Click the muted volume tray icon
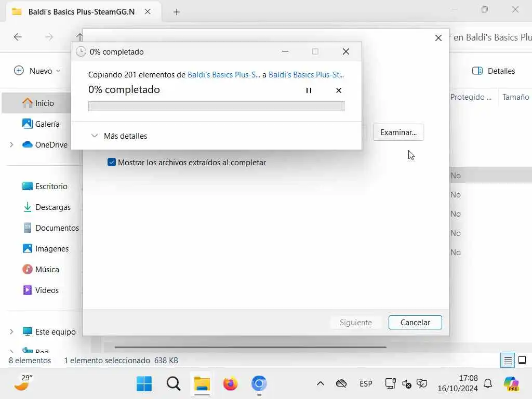Screen dimensions: 532x399 [x=406, y=384]
